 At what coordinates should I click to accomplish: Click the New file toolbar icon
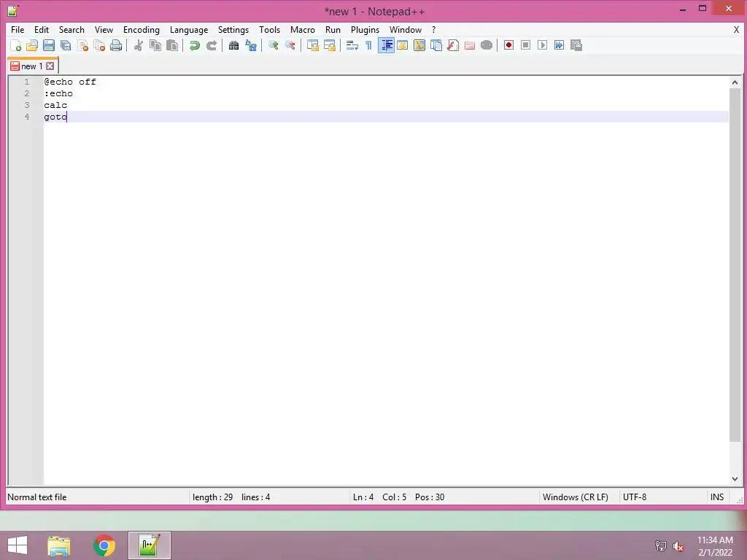16,45
